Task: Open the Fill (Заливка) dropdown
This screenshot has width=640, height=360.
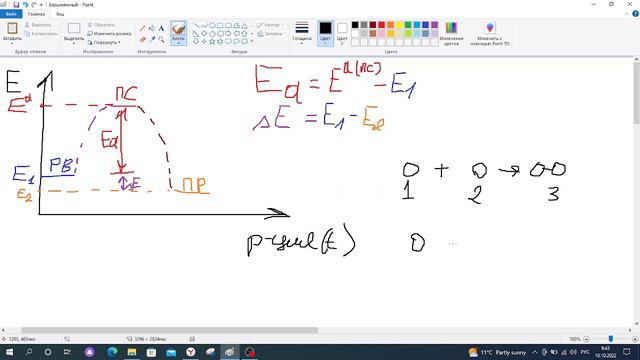Action: tap(271, 34)
